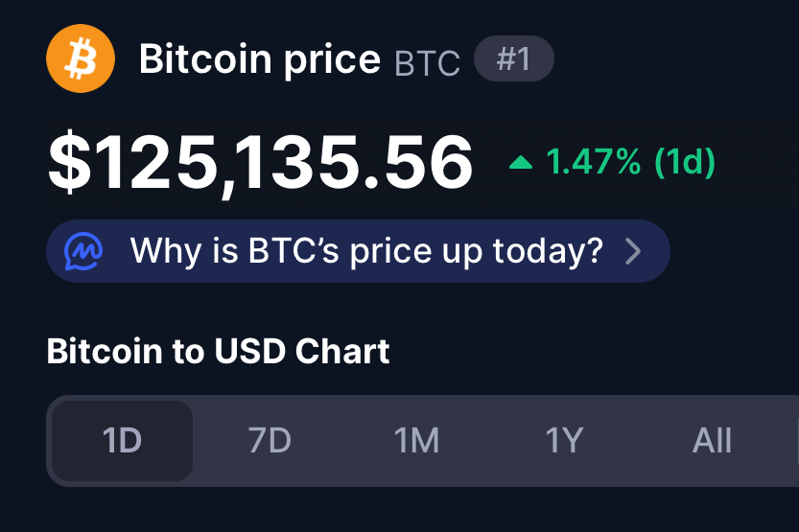Select the All time range tab
Screen dimensions: 799x532
(712, 441)
